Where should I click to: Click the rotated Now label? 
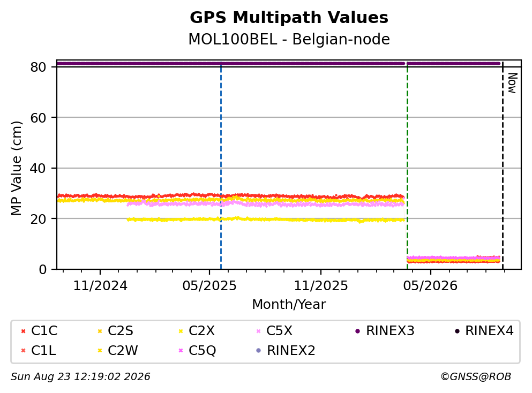512,83
